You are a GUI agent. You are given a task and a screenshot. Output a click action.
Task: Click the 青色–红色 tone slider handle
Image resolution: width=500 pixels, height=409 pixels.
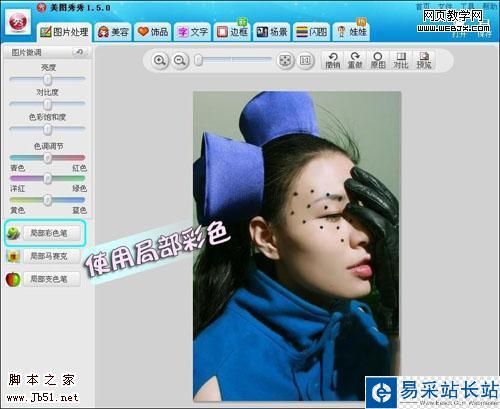tap(48, 157)
